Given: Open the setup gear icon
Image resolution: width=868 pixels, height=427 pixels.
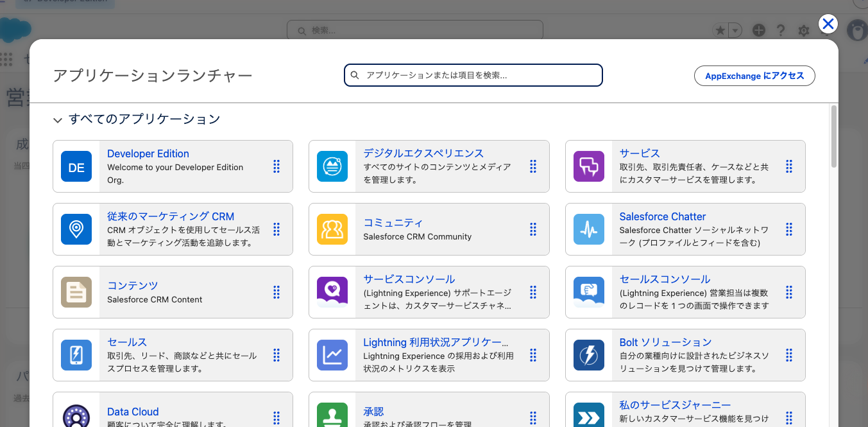Looking at the screenshot, I should [803, 30].
